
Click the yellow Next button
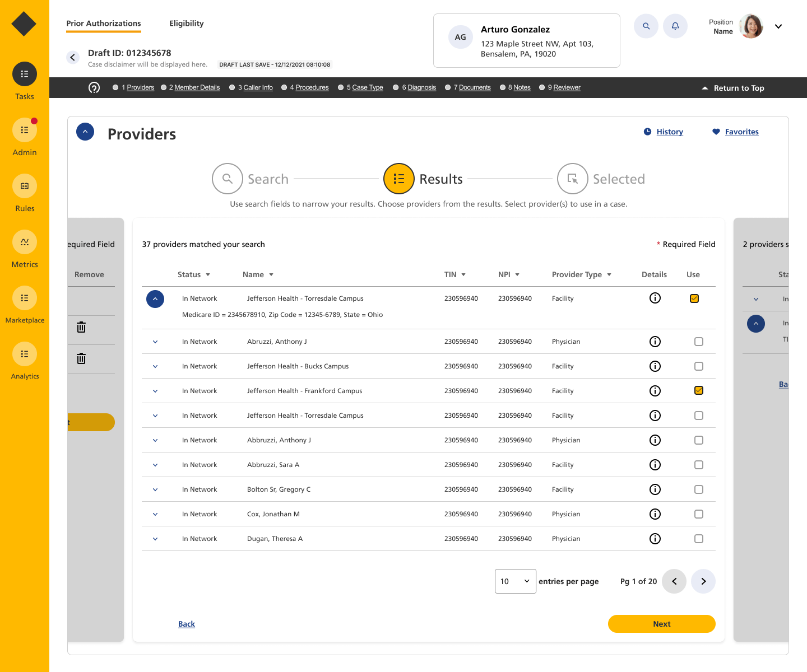[661, 624]
